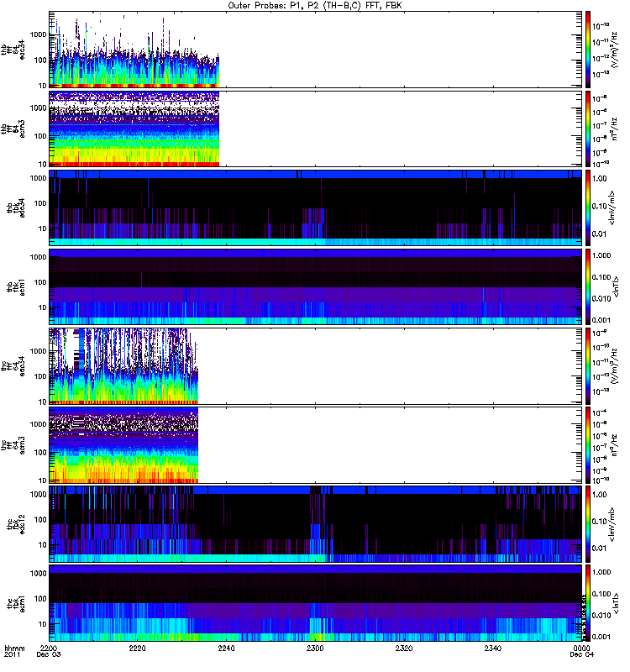
Task: Click the 'thb fff 64 edc34' y-axis label
Action: click(x=13, y=50)
